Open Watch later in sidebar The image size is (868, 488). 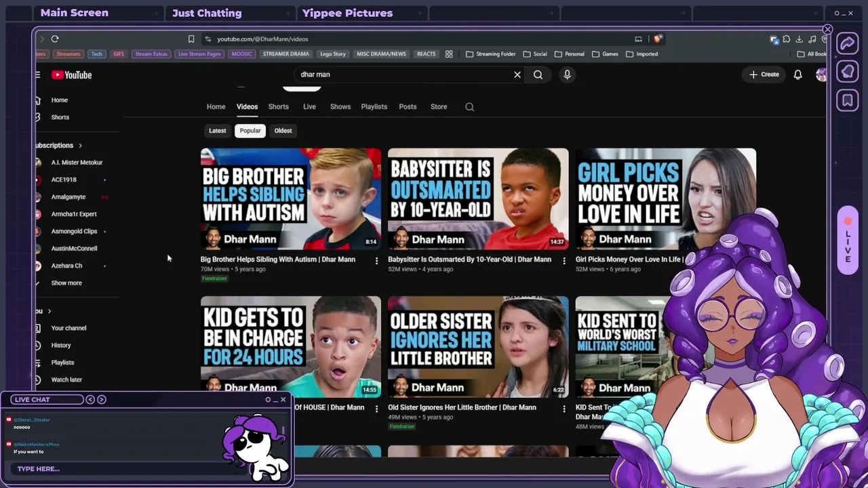pos(66,380)
